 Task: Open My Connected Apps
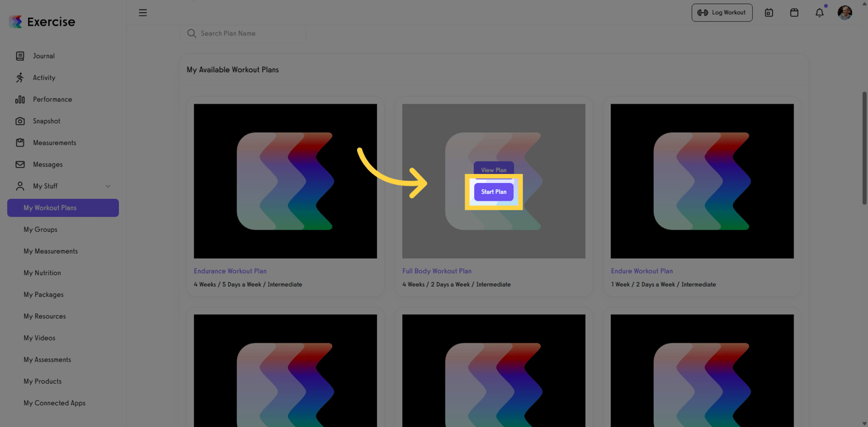point(55,402)
